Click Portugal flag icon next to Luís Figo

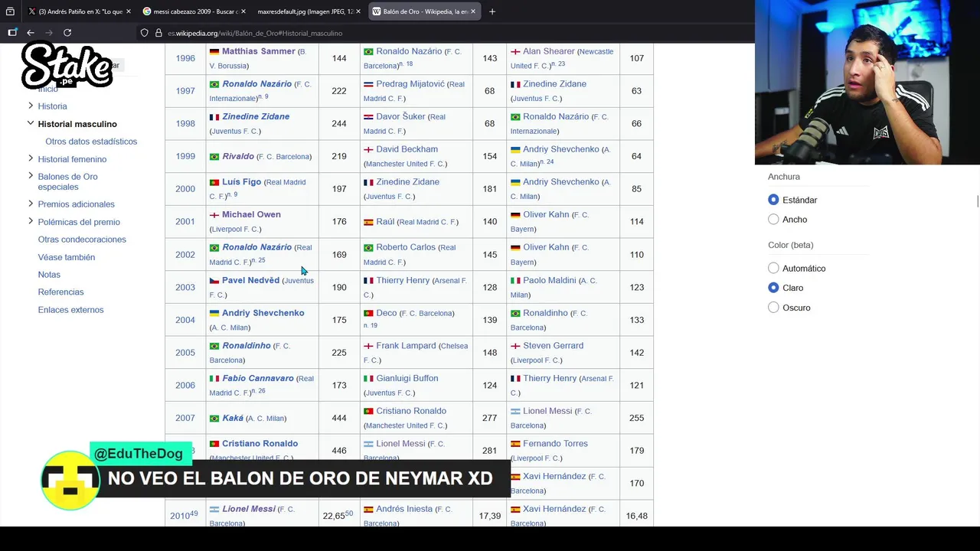[214, 183]
